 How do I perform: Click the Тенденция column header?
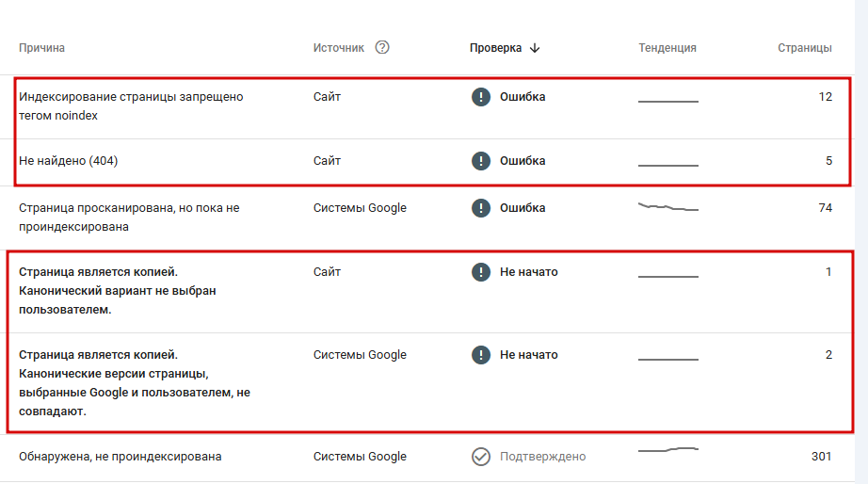point(667,48)
